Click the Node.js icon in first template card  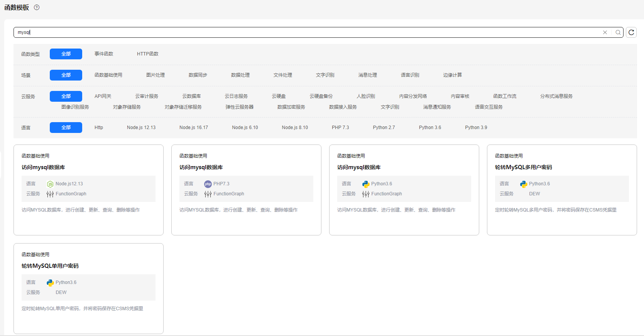pos(50,184)
